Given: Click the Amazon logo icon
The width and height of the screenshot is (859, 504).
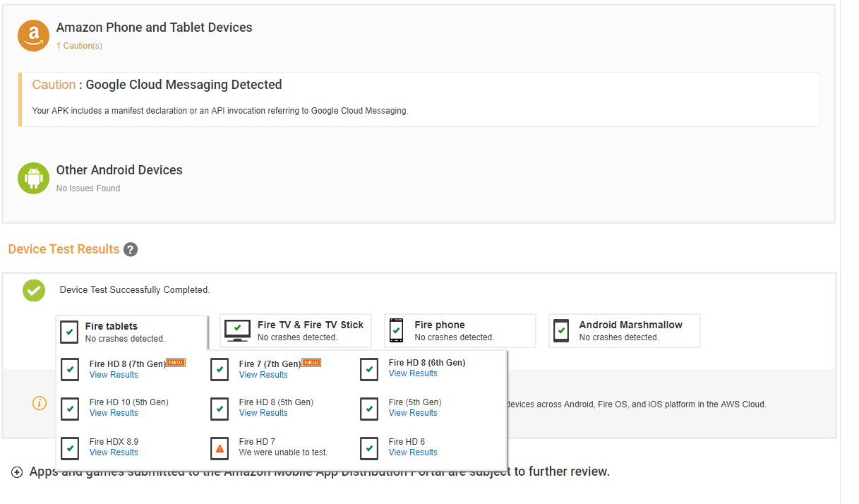Looking at the screenshot, I should [x=33, y=35].
